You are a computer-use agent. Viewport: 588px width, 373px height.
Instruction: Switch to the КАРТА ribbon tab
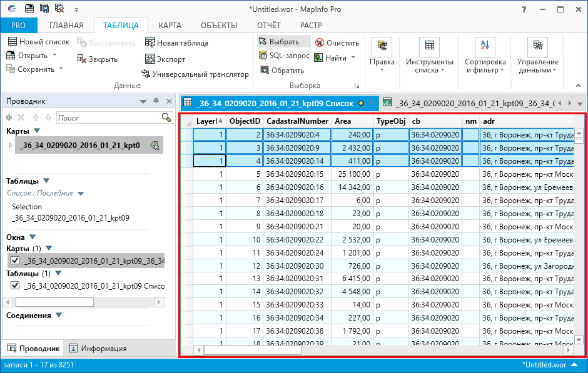(170, 26)
